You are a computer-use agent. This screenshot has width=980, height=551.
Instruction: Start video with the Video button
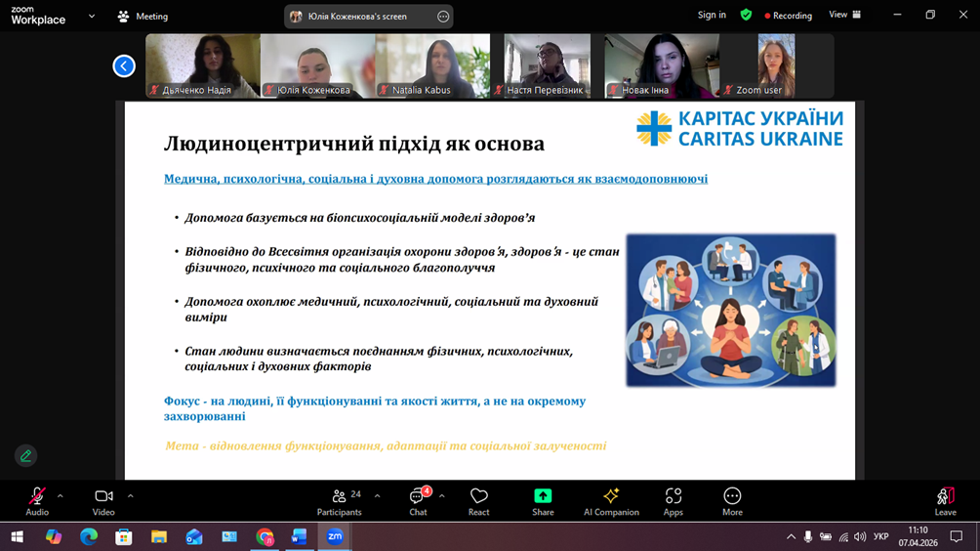click(103, 501)
